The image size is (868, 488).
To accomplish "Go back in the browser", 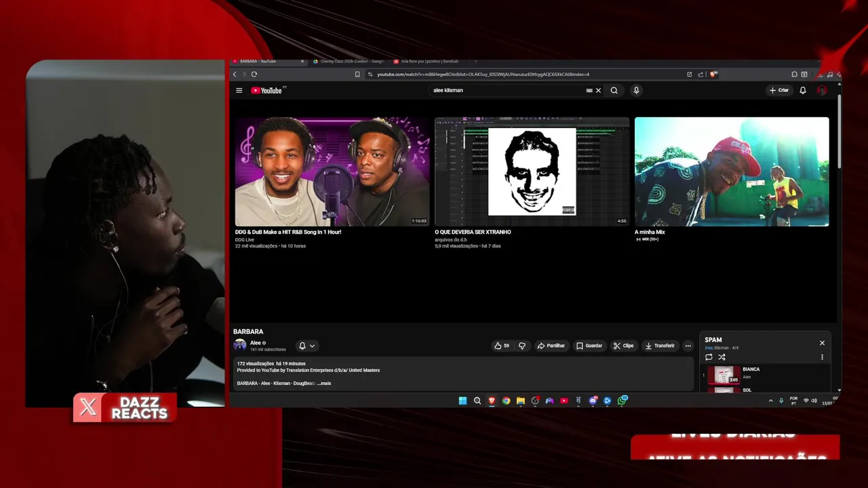I will pos(235,74).
